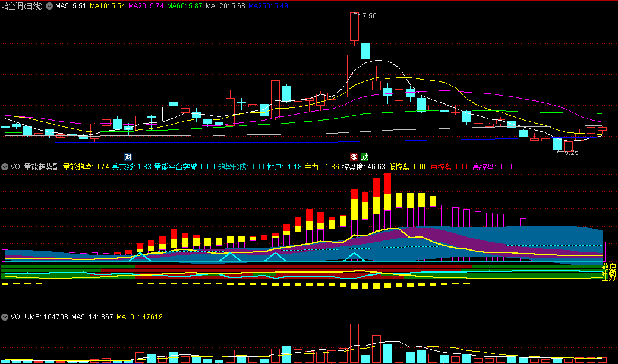Open the dropdown arrow beside 哈空调(日线)
Viewport: 618px width, 364px height.
(49, 6)
